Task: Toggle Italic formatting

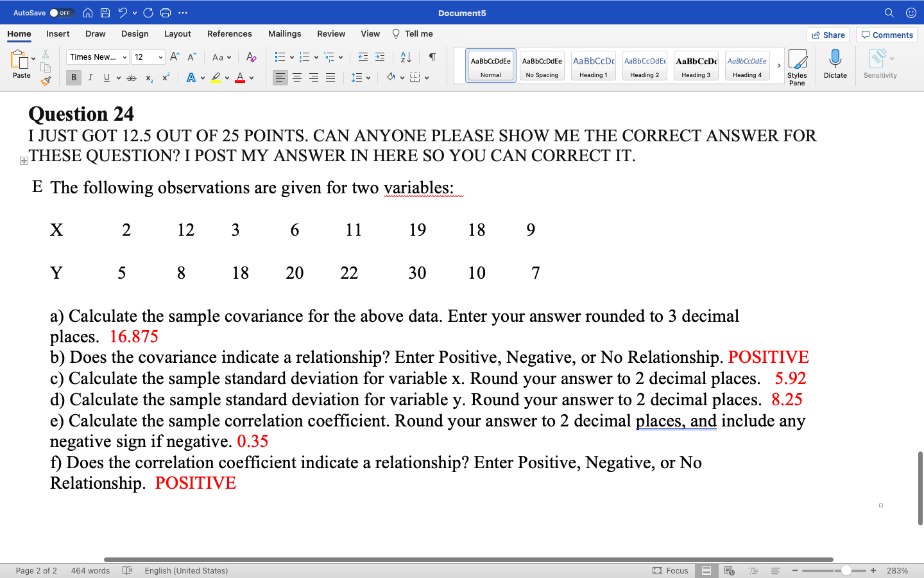Action: [90, 78]
